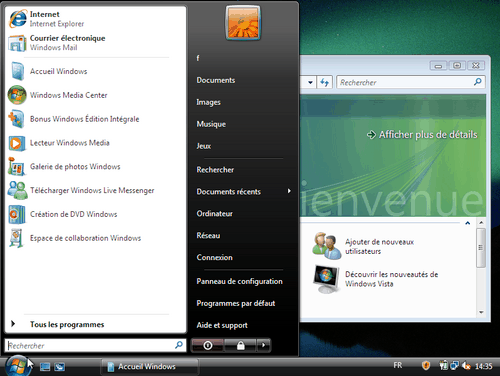Click the Start orb button
This screenshot has height=376, width=500.
coord(17,366)
